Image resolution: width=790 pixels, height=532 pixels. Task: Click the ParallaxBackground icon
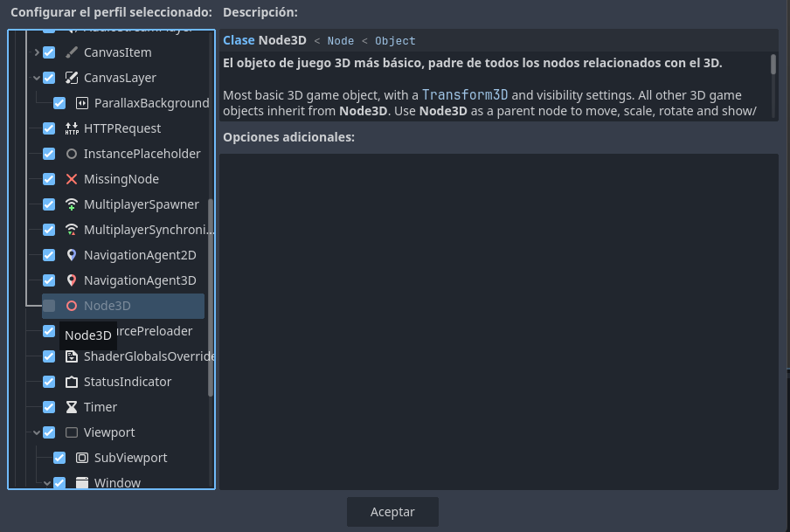(x=82, y=103)
